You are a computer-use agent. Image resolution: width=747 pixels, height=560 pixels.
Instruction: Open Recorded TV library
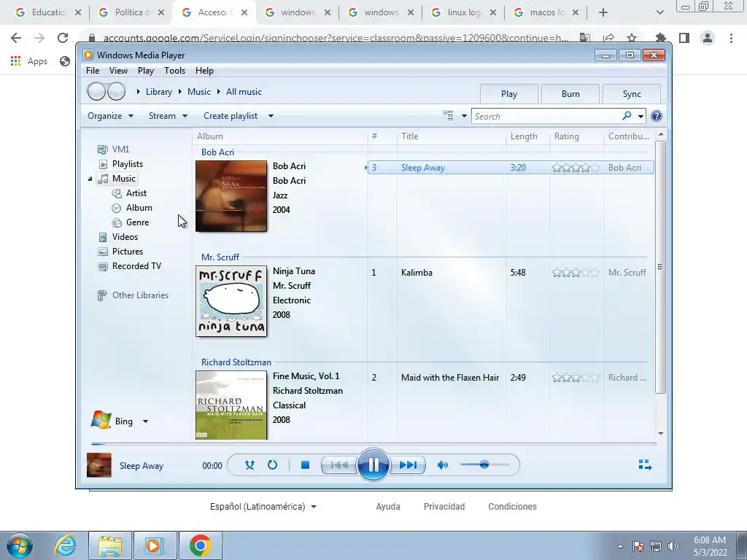(136, 266)
